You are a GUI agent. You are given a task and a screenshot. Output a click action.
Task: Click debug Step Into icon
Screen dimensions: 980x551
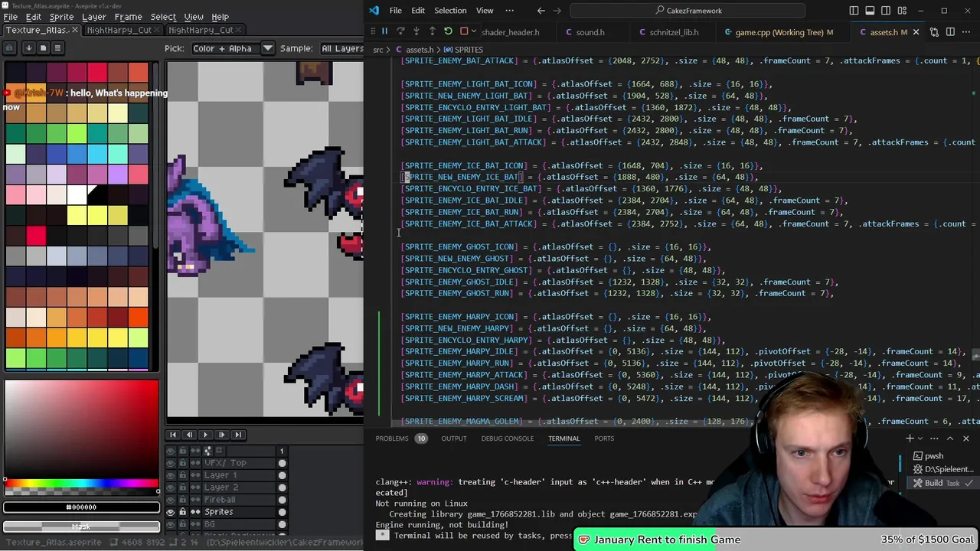tap(416, 31)
